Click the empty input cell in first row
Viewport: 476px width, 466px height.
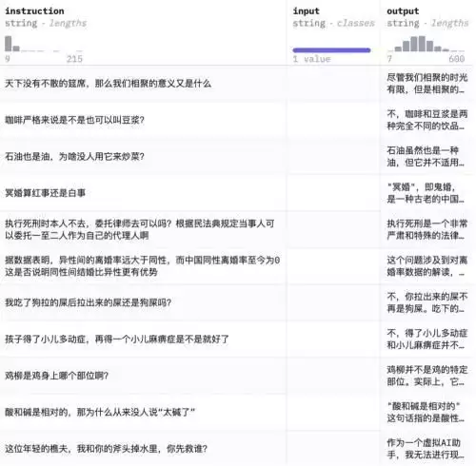click(x=333, y=84)
